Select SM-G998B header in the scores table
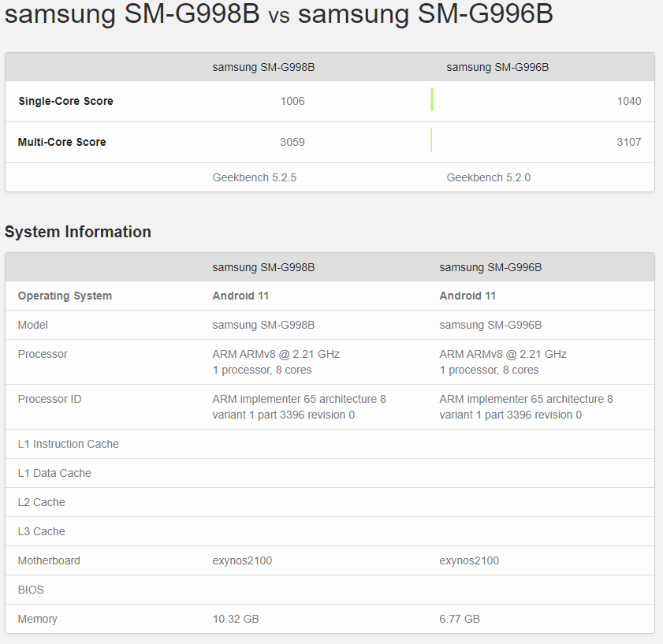The width and height of the screenshot is (663, 644). pos(263,67)
